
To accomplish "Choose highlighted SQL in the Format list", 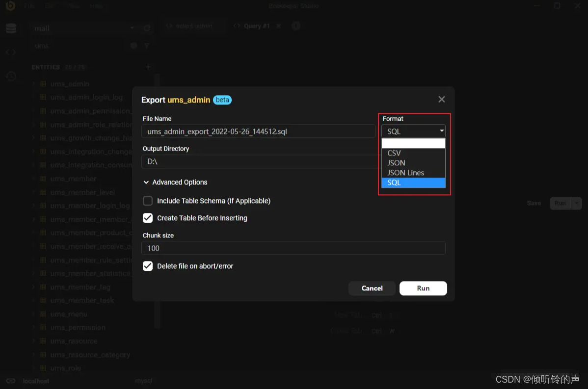I will pyautogui.click(x=413, y=182).
